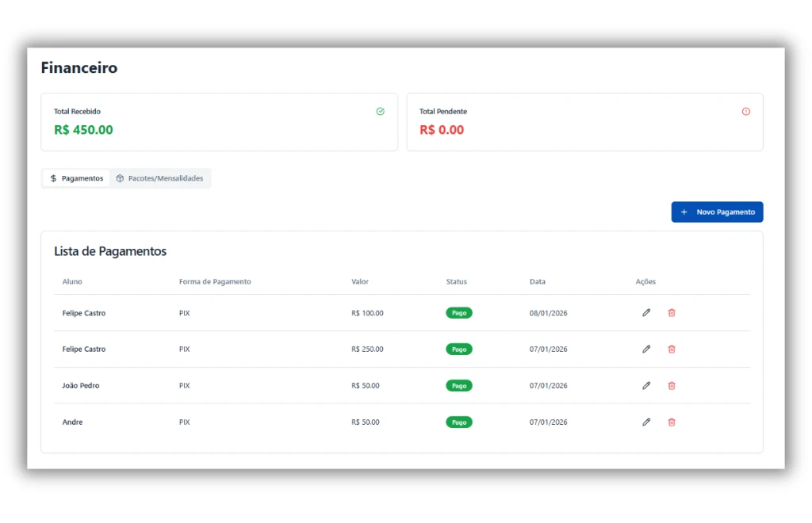Click the Pago status badge for Andre
This screenshot has width=812, height=523.
458,422
